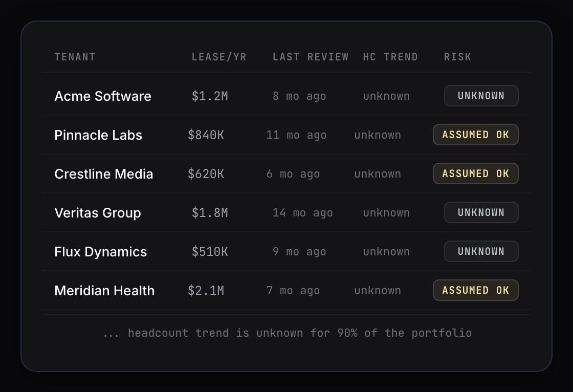This screenshot has height=392, width=573.
Task: Click Flux Dynamics' unknown HC trend cell
Action: (x=386, y=252)
